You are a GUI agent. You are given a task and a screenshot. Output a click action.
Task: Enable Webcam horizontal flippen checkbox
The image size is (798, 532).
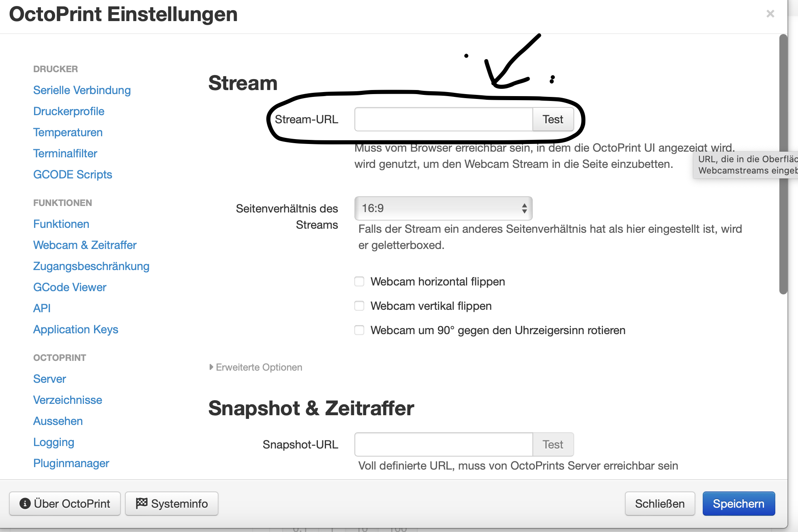pos(359,281)
